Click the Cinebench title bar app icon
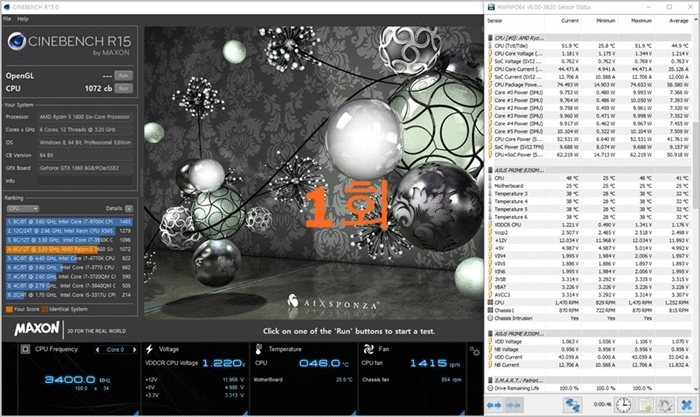The width and height of the screenshot is (700, 417). [6, 7]
